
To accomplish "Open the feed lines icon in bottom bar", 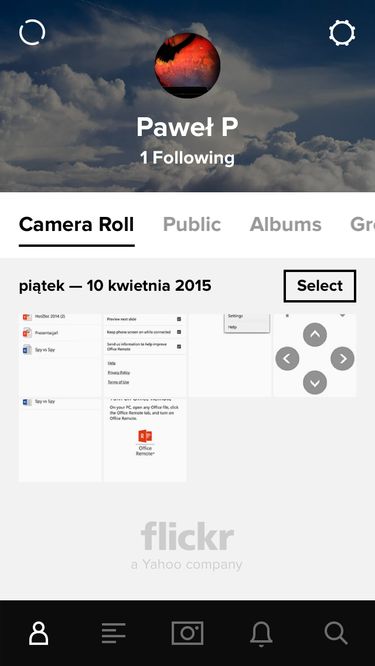I will [x=113, y=633].
